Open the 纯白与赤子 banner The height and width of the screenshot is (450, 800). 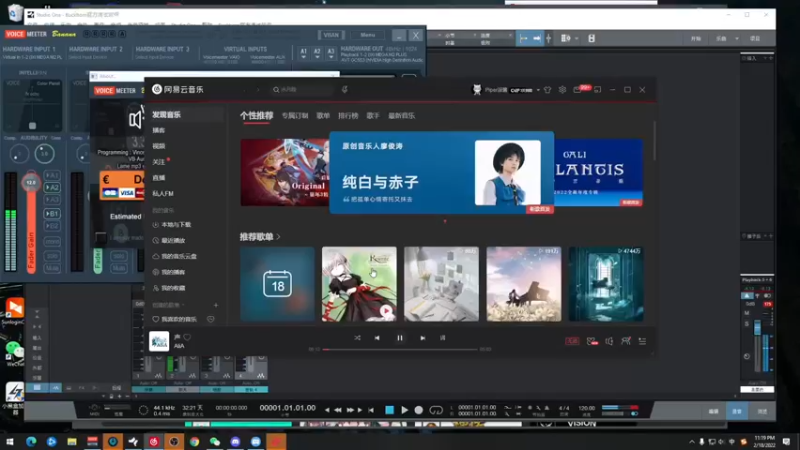click(x=441, y=172)
